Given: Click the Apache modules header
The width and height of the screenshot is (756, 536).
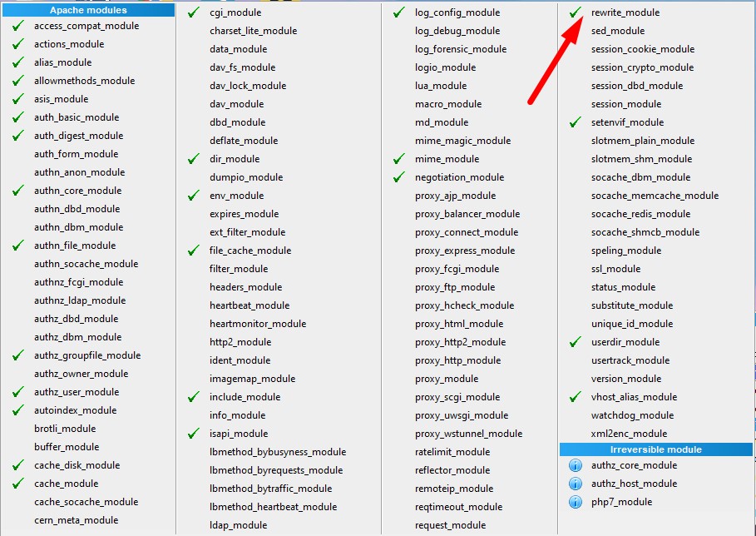Looking at the screenshot, I should click(x=88, y=10).
